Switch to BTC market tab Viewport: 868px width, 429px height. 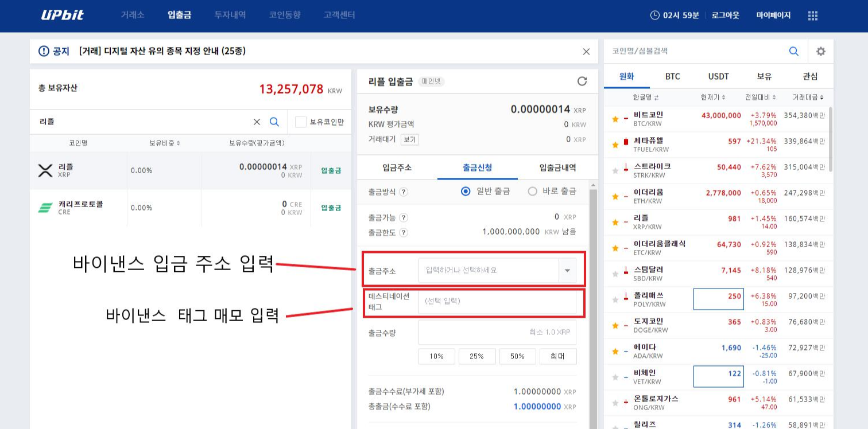[x=672, y=76]
